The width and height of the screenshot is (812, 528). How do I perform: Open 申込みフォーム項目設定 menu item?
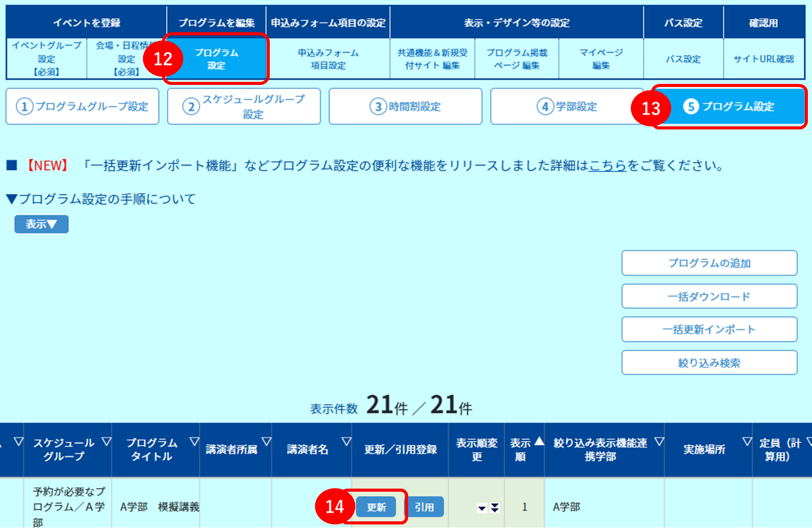pos(328,59)
